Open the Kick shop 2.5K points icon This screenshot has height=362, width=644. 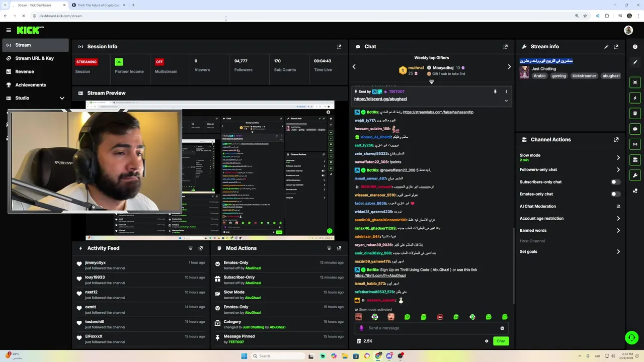point(365,341)
